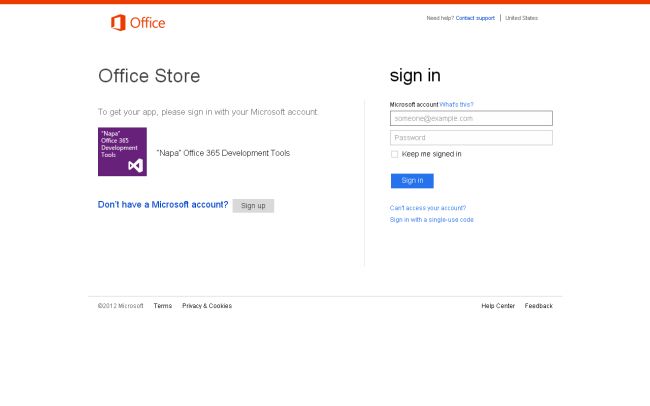The width and height of the screenshot is (650, 406).
Task: Click "Napa" Office 365 Development Tools title
Action: (x=223, y=153)
